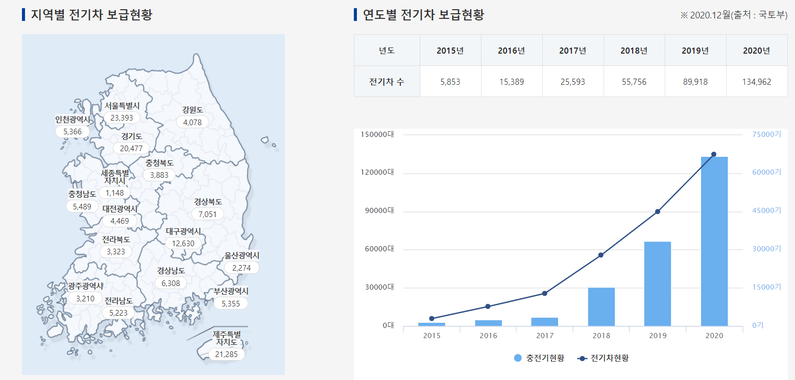Select 부산광역시 label 5,355

231,303
